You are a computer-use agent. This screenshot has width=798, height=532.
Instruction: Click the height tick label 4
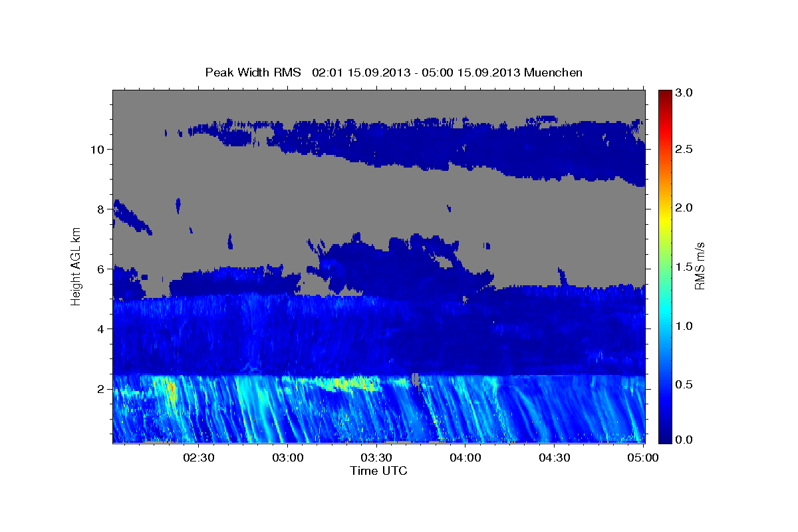(x=99, y=329)
